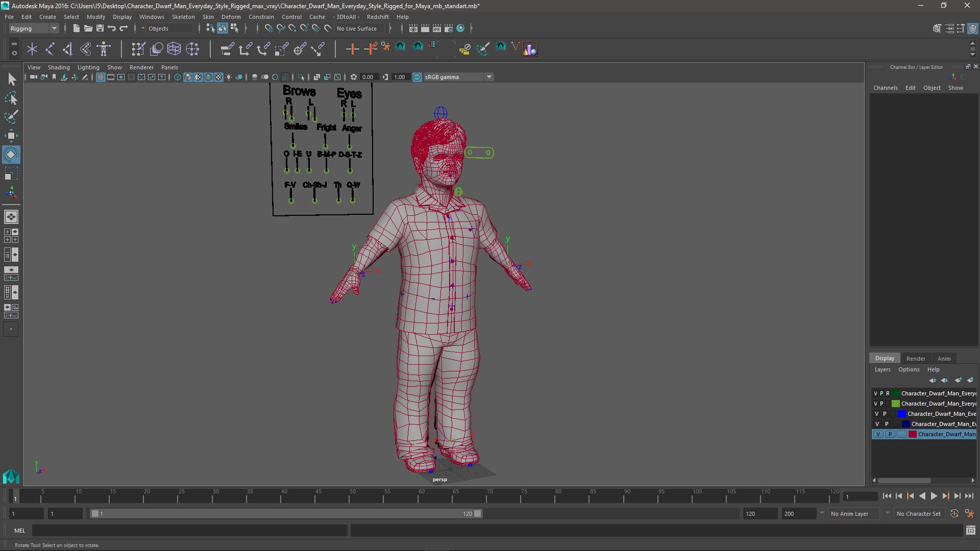This screenshot has height=551, width=980.
Task: Toggle playback P on the dark blue layer
Action: [887, 424]
